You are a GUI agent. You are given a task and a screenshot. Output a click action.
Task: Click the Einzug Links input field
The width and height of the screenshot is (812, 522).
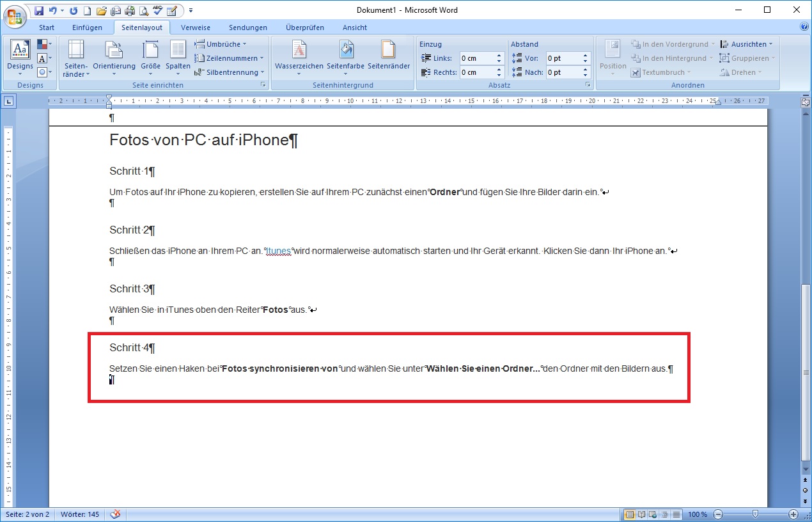click(476, 58)
